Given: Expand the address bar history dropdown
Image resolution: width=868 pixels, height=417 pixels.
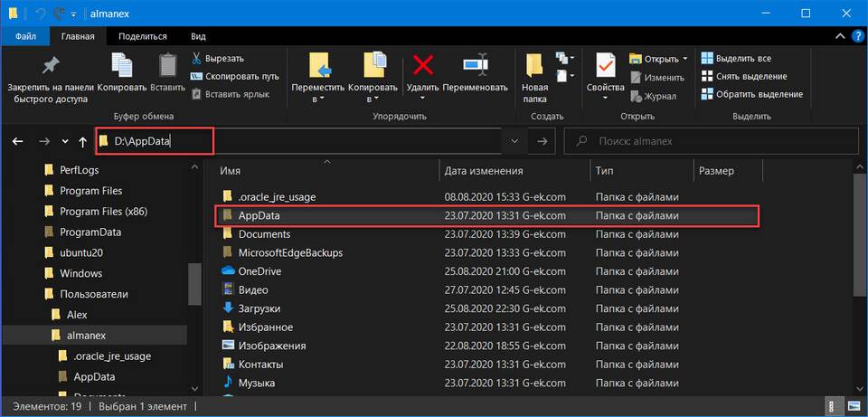Looking at the screenshot, I should (514, 141).
